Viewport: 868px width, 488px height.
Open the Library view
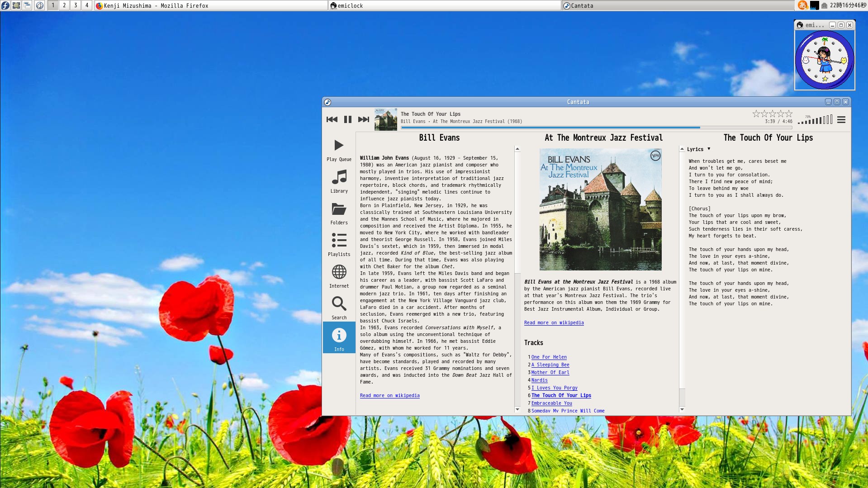click(x=339, y=181)
